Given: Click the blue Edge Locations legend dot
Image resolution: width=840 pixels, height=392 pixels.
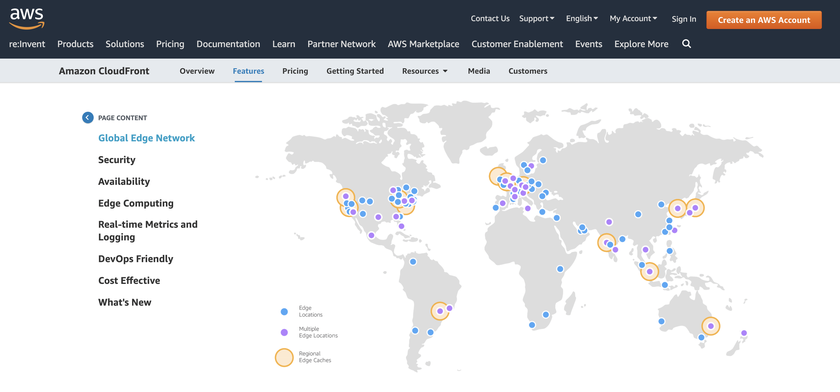Looking at the screenshot, I should [284, 311].
